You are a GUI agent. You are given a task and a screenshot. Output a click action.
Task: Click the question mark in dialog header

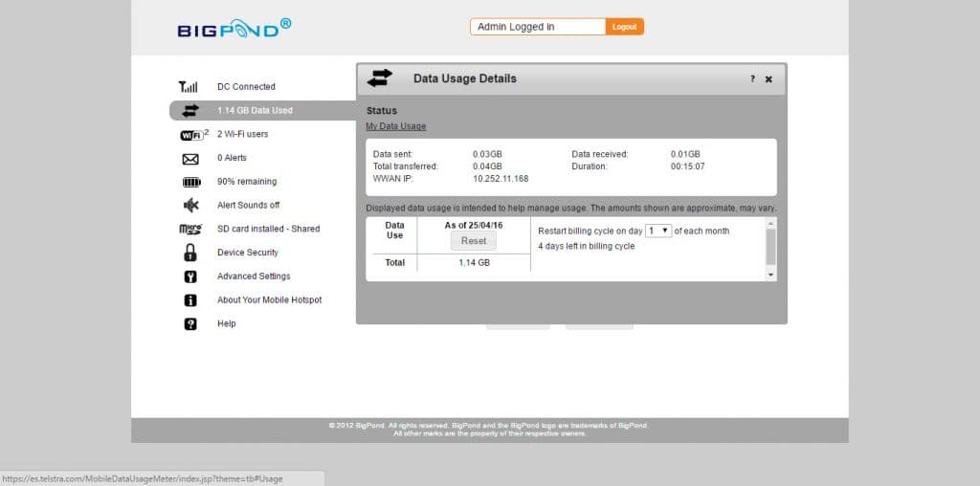752,79
